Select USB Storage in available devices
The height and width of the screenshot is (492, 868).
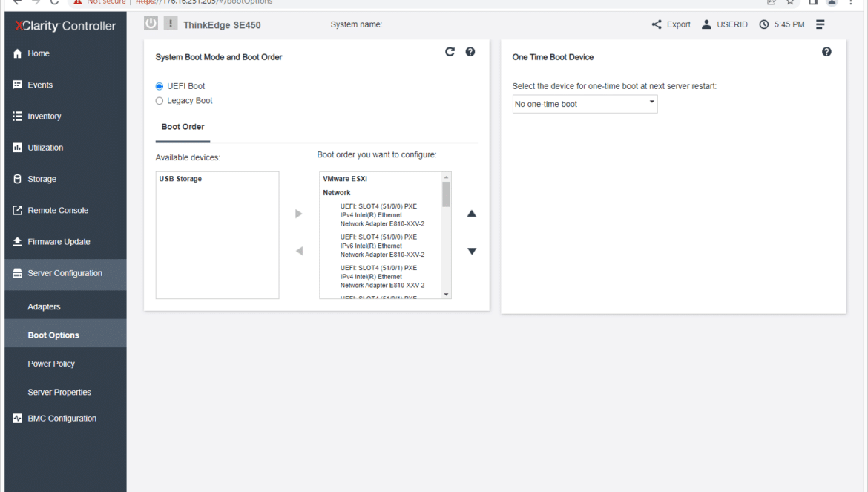[x=180, y=179]
